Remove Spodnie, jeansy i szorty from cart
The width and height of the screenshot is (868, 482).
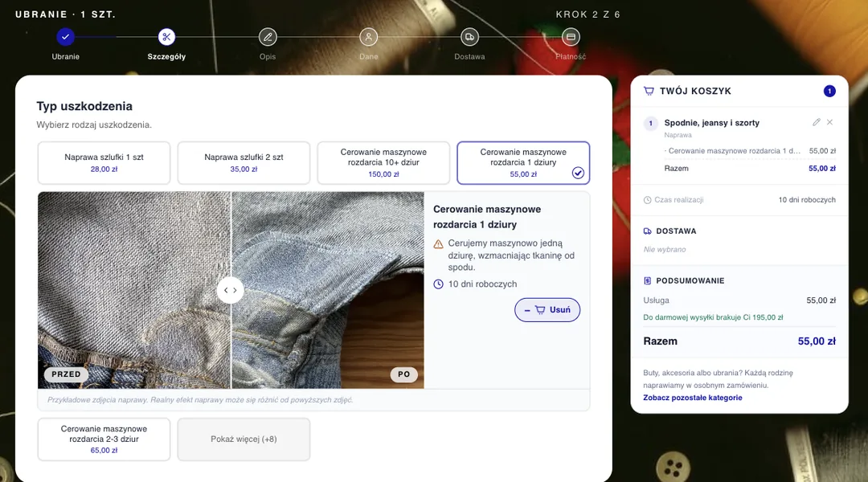click(829, 122)
